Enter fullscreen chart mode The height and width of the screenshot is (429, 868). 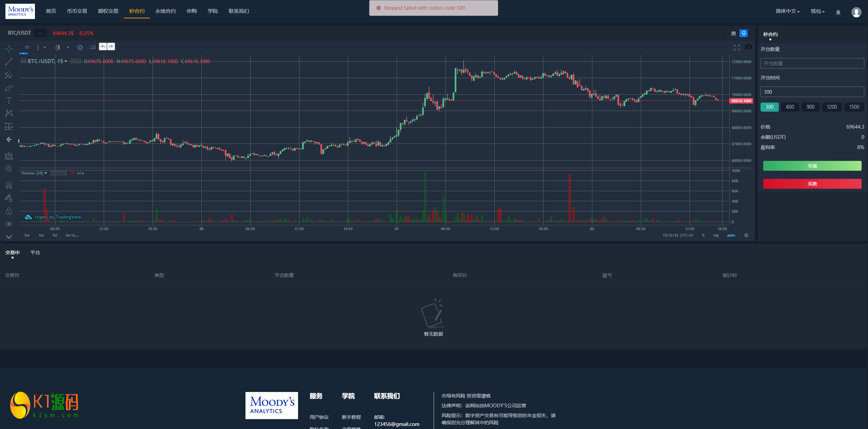[x=736, y=48]
